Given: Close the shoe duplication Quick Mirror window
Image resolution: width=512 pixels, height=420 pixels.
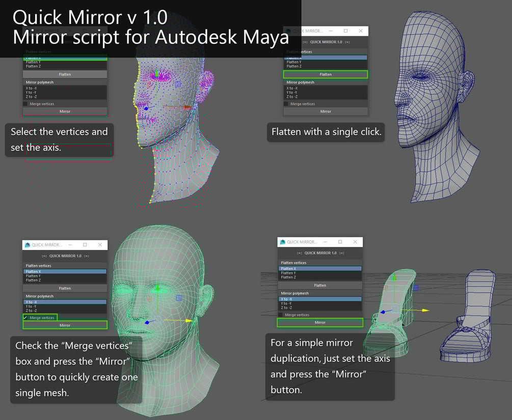Looking at the screenshot, I should pos(355,242).
